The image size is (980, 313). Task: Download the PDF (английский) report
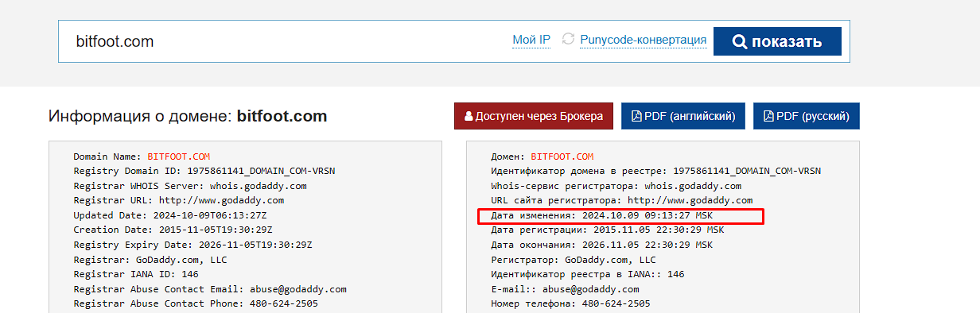tap(683, 116)
